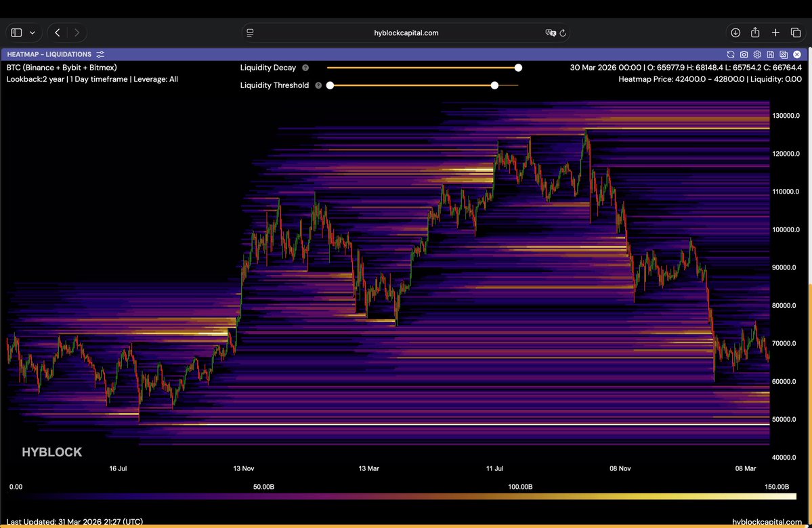Click right Liquidity Threshold slider handle
This screenshot has width=812, height=528.
click(x=494, y=85)
